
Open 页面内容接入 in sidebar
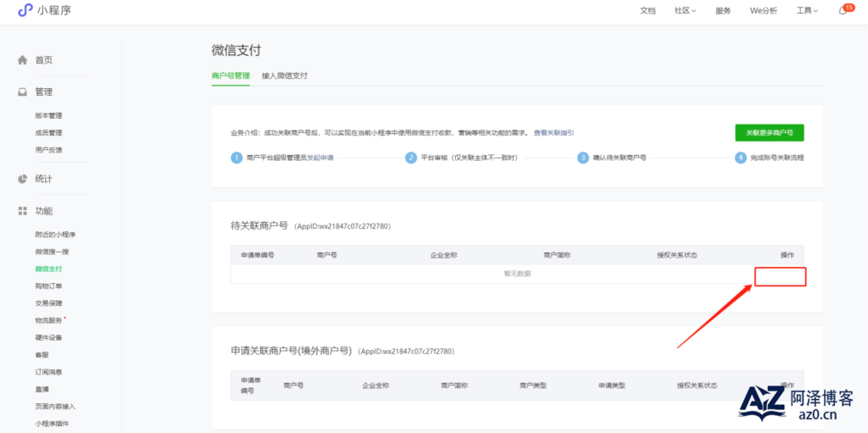55,407
